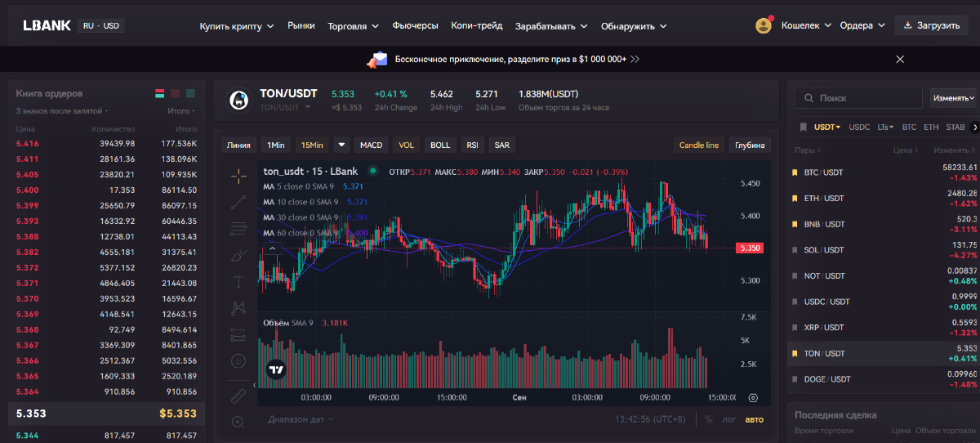Select the trend line drawing tool
Image resolution: width=980 pixels, height=443 pixels.
coord(238,201)
